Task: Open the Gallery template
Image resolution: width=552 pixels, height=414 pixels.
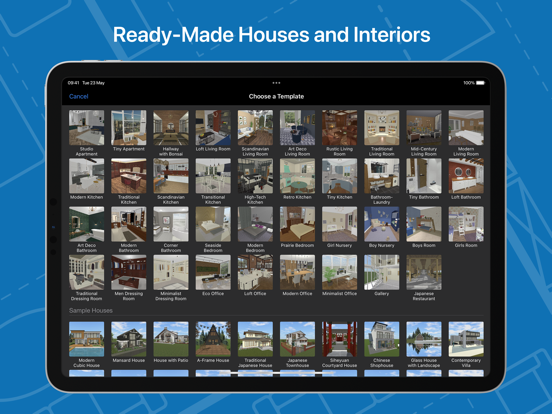Action: 382,272
